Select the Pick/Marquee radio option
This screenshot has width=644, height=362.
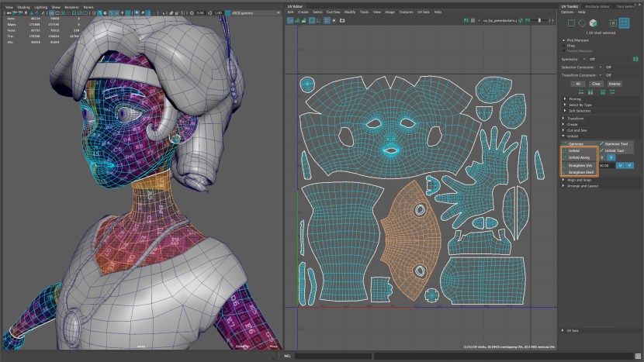[x=564, y=39]
